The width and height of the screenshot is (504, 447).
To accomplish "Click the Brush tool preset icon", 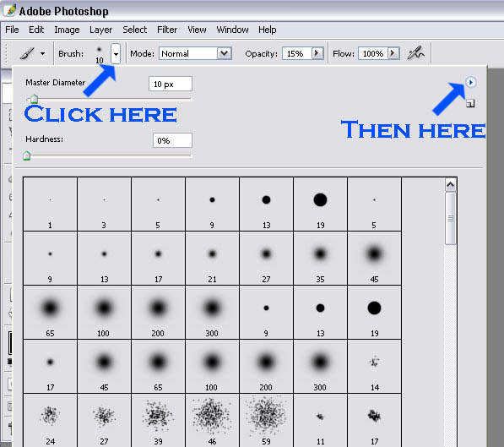I will click(27, 53).
